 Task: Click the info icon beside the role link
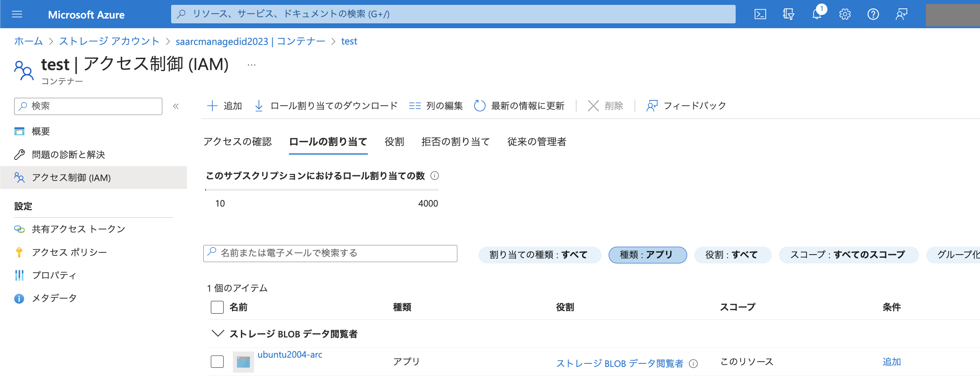pyautogui.click(x=693, y=363)
